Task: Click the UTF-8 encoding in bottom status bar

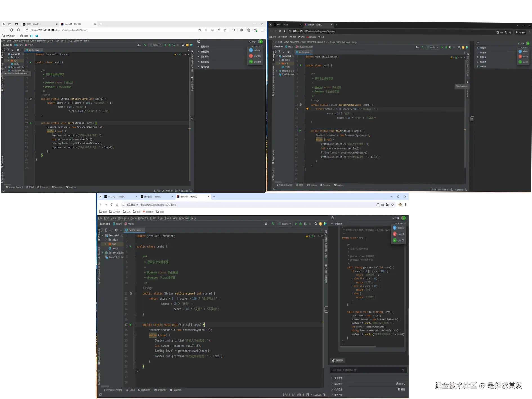Action: point(300,395)
